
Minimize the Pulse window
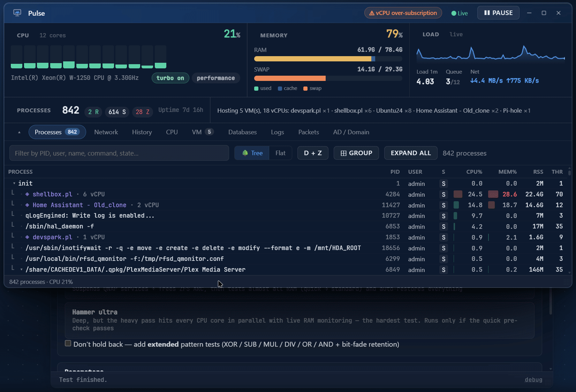pyautogui.click(x=529, y=13)
